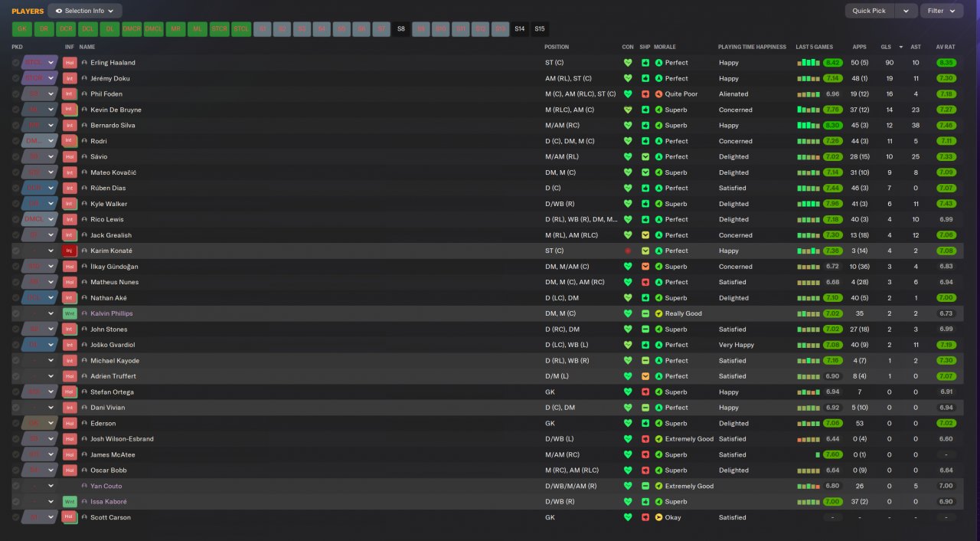Viewport: 980px width, 541px height.
Task: Sort by the GLS column header
Action: [887, 47]
